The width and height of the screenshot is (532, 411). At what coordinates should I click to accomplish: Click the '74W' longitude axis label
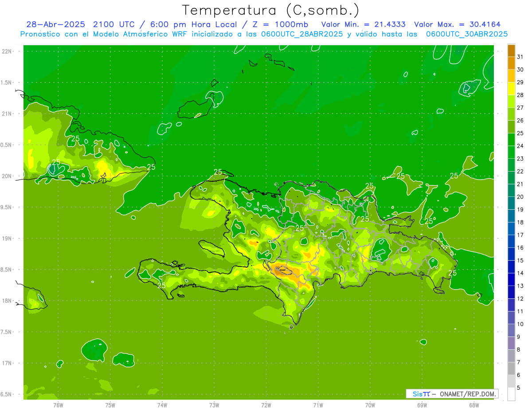pyautogui.click(x=162, y=405)
